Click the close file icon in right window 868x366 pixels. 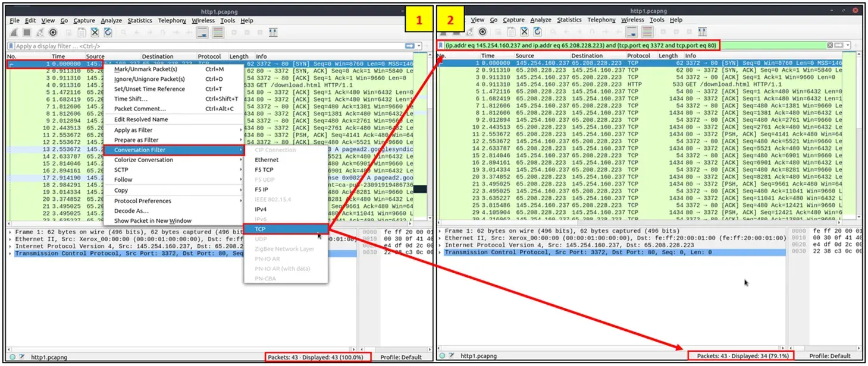click(524, 32)
